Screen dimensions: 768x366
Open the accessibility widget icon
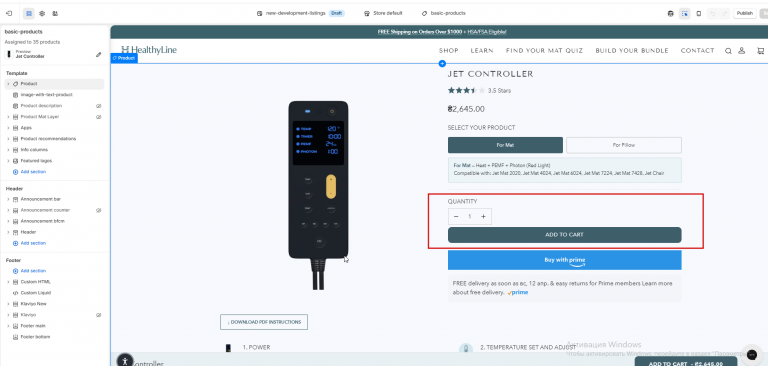tap(125, 361)
